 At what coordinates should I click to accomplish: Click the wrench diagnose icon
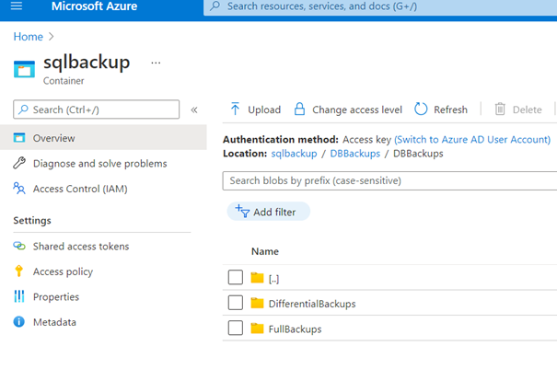click(19, 163)
